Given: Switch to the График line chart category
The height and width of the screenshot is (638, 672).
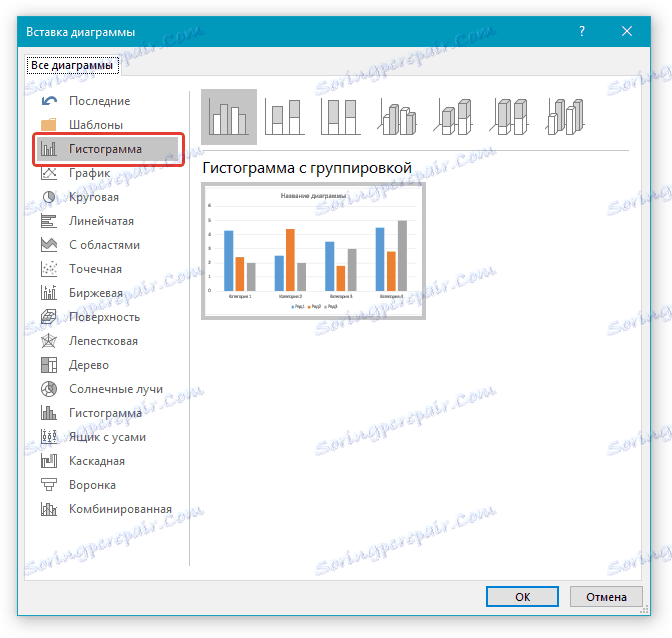Looking at the screenshot, I should 107,173.
